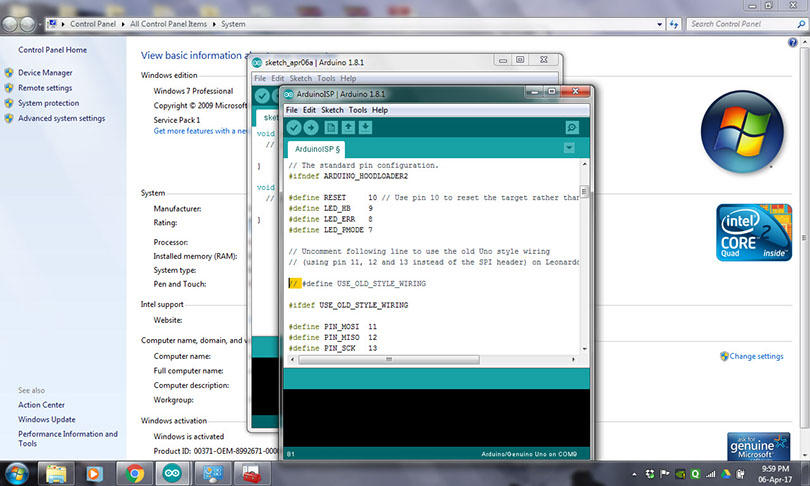Create a New sketch in ArduinoISP window
The height and width of the screenshot is (486, 810).
331,127
